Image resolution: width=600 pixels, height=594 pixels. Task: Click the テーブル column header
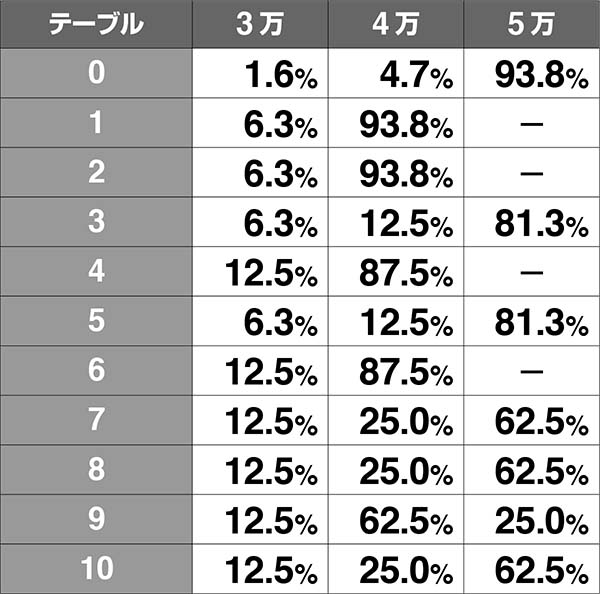coord(96,25)
